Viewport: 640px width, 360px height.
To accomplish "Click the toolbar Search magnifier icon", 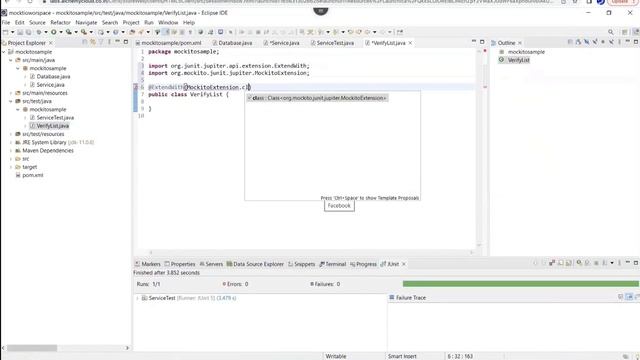I will coord(611,32).
